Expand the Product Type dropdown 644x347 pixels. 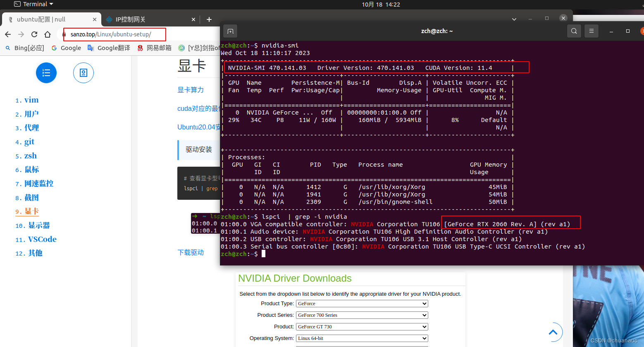point(362,304)
